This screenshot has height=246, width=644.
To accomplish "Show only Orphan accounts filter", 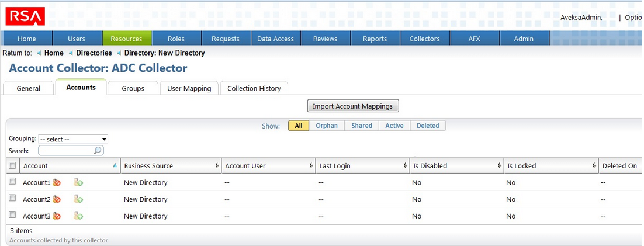I will click(327, 126).
